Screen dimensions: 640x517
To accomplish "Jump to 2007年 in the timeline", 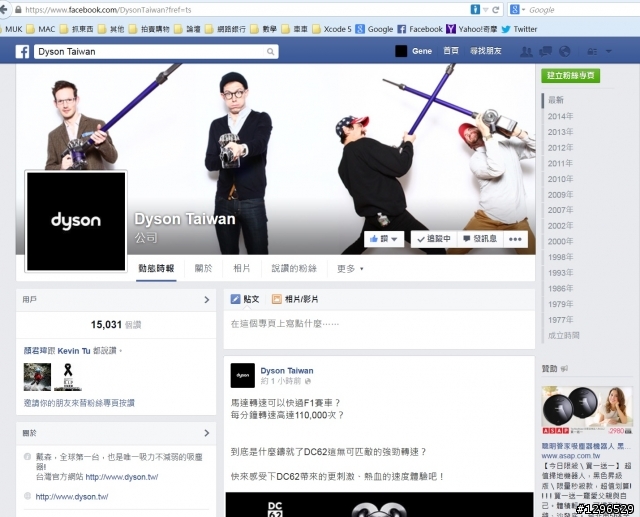I will point(560,210).
